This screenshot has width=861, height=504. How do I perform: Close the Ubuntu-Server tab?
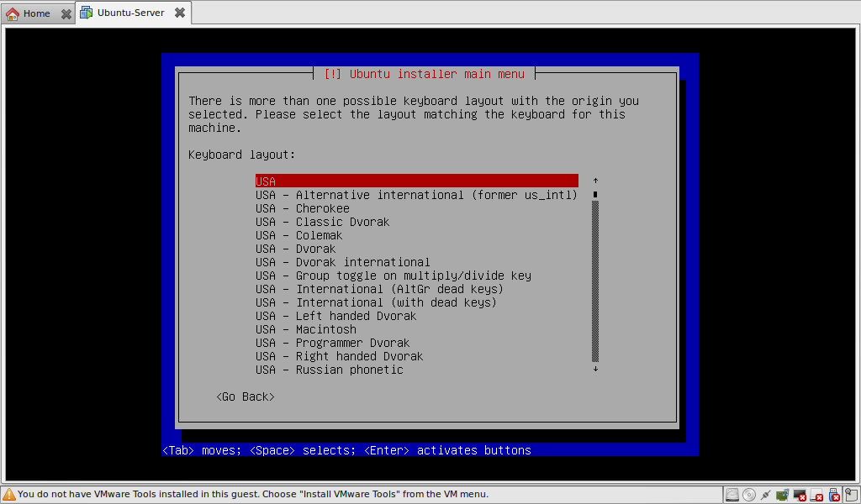pos(180,13)
